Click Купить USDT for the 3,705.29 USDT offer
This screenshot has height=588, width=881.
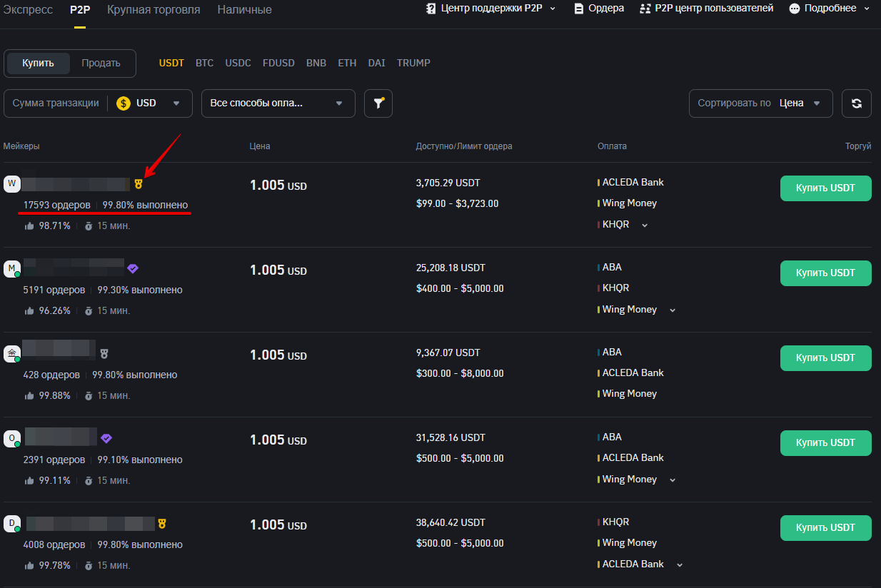[x=825, y=188]
